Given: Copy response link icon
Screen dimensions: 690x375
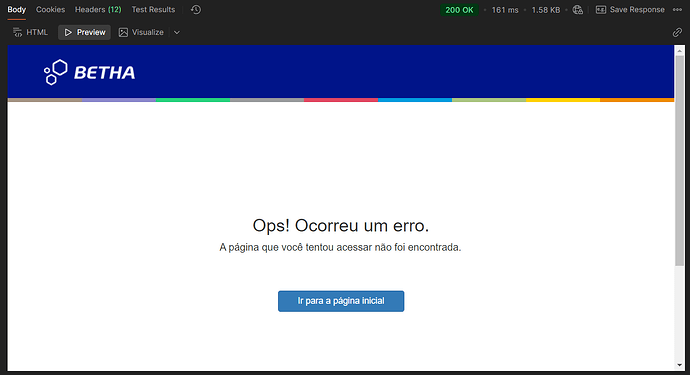Looking at the screenshot, I should pos(677,32).
